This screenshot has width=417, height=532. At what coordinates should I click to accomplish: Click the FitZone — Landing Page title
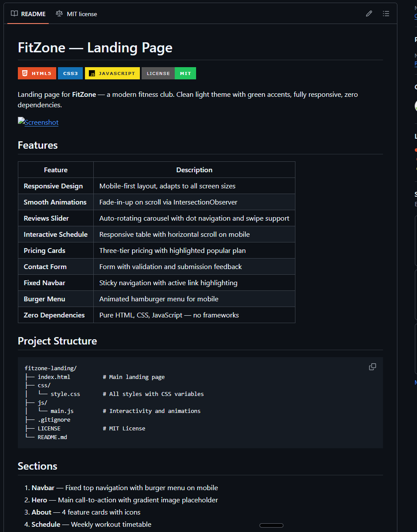click(x=95, y=48)
